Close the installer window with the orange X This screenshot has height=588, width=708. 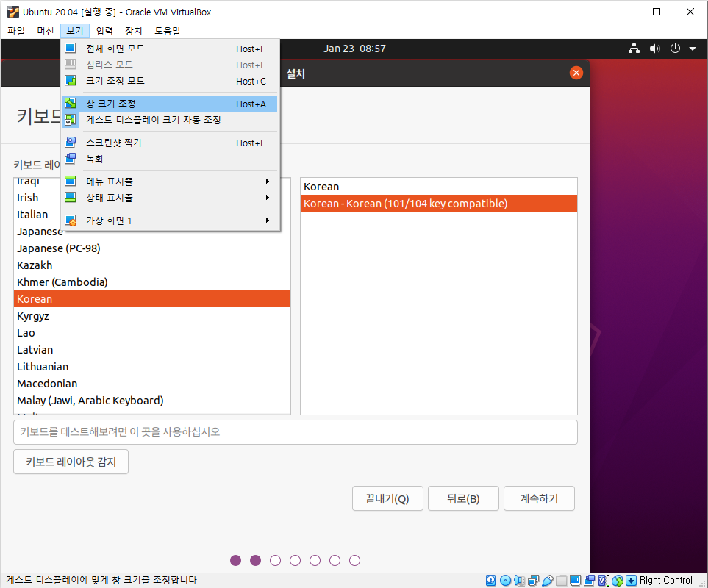pyautogui.click(x=576, y=73)
